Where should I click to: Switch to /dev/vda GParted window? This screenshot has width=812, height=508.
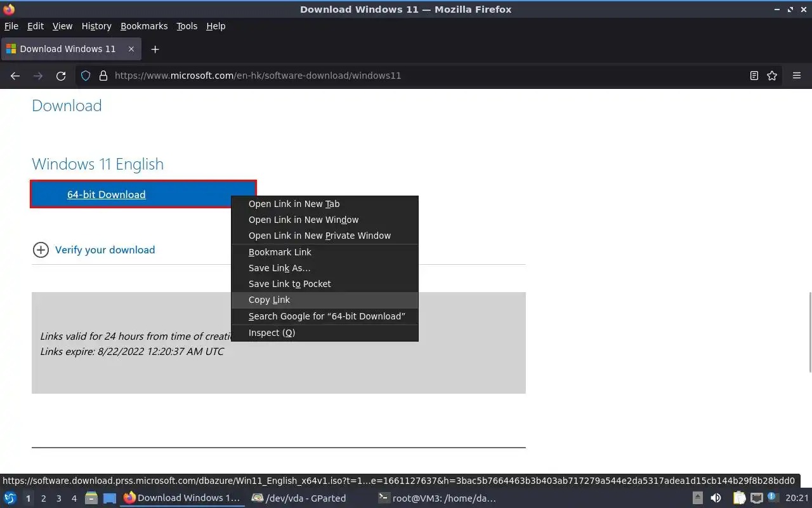[x=298, y=498]
